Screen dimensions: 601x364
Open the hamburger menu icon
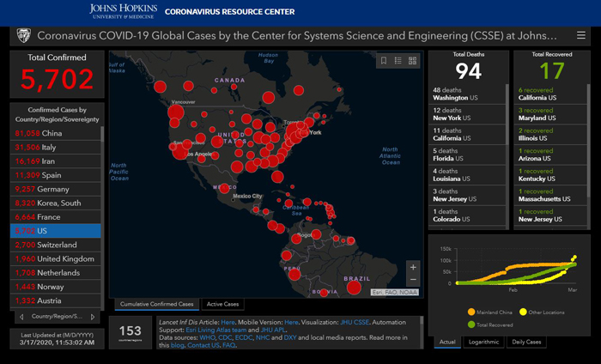[581, 36]
